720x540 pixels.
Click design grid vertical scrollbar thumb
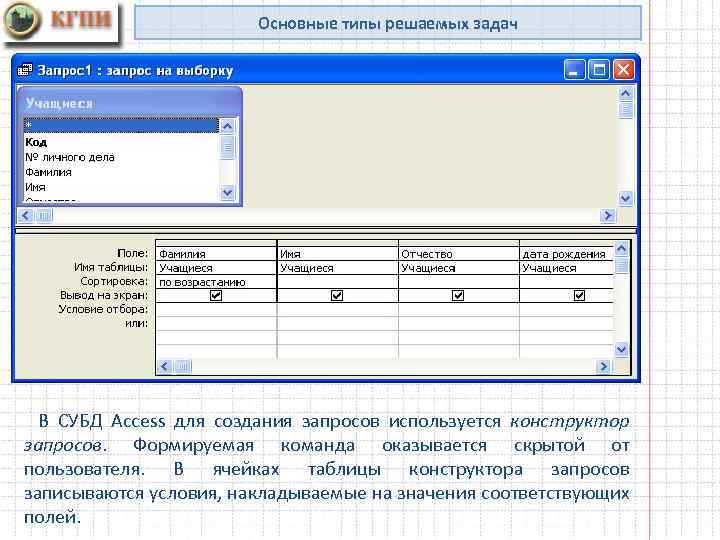(x=621, y=265)
